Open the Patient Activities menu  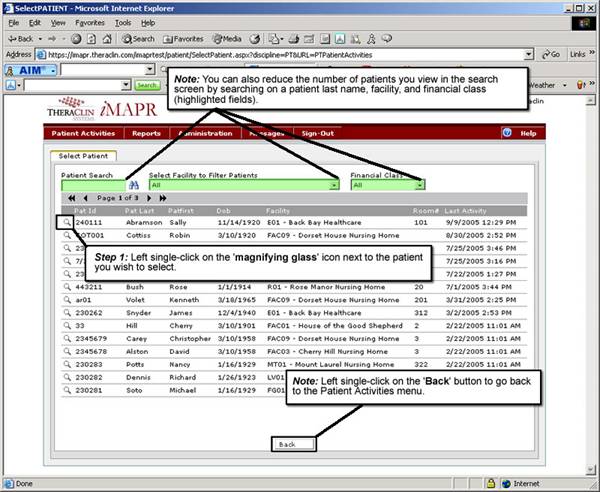pyautogui.click(x=84, y=133)
